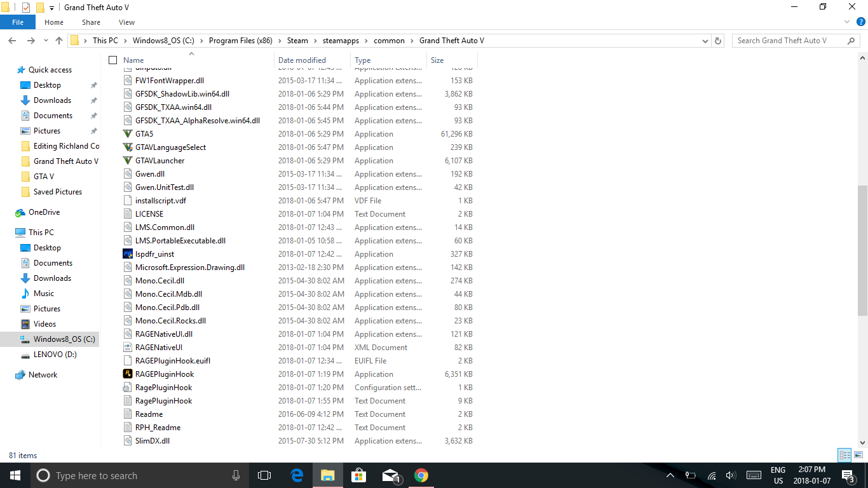Expand the Program Files (x86) breadcrumb chevron
Screen dimensions: 868x488
[x=280, y=41]
